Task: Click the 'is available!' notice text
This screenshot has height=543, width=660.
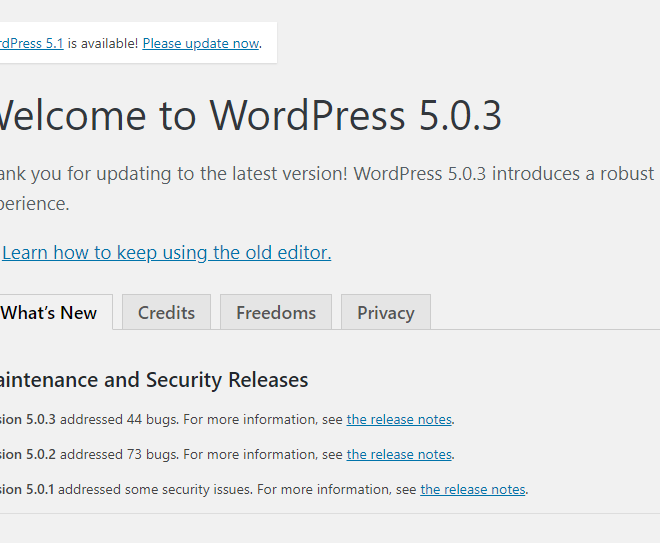Action: (103, 43)
